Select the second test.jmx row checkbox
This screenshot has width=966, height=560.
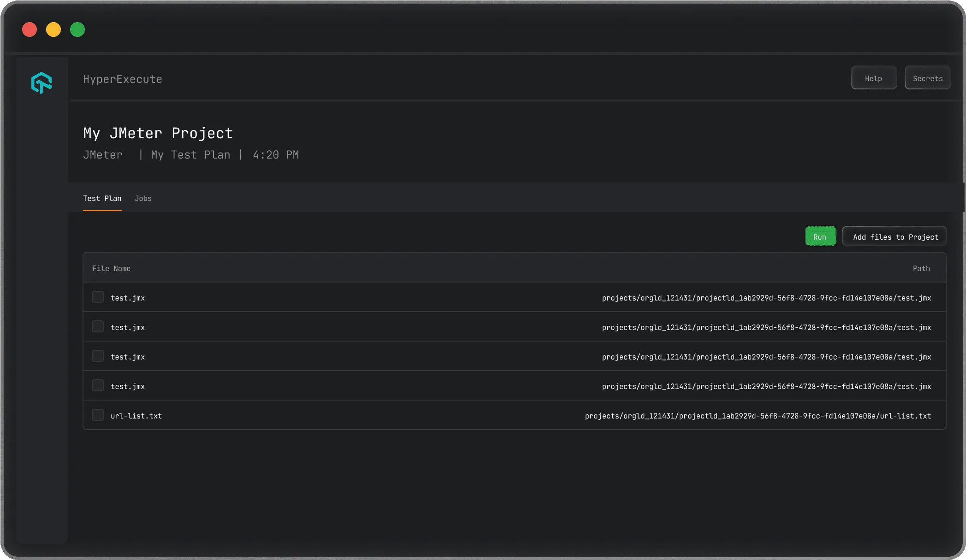coord(98,326)
